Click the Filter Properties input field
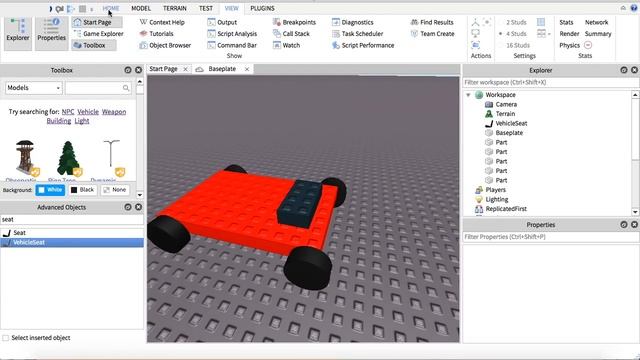The height and width of the screenshot is (360, 640). pyautogui.click(x=551, y=237)
